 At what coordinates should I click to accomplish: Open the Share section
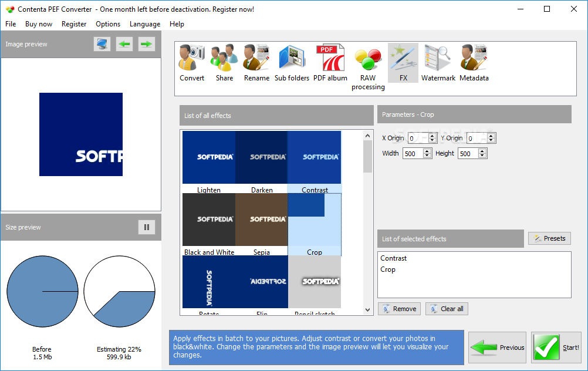tap(224, 63)
